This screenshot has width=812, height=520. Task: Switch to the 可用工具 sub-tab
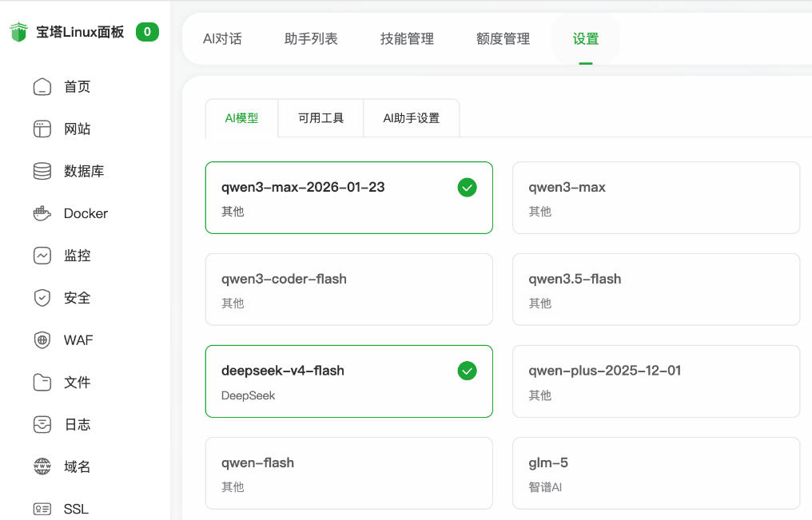pos(320,118)
